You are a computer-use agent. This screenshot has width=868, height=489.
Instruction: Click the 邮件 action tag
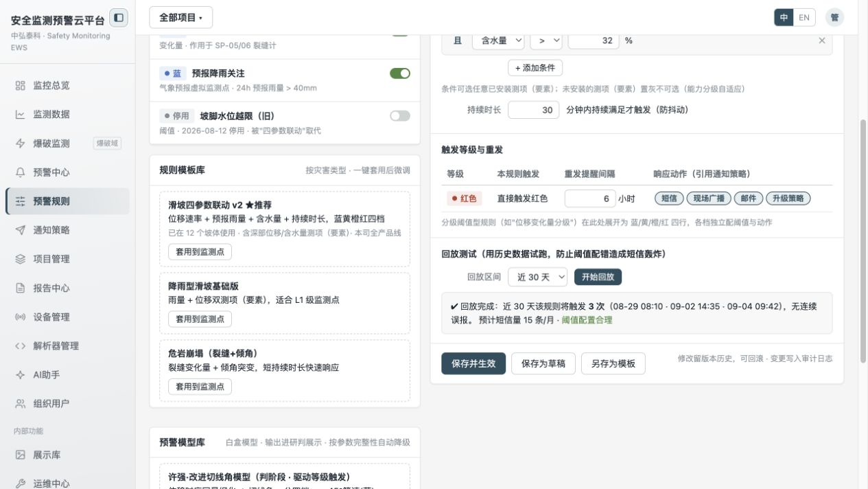pyautogui.click(x=749, y=198)
